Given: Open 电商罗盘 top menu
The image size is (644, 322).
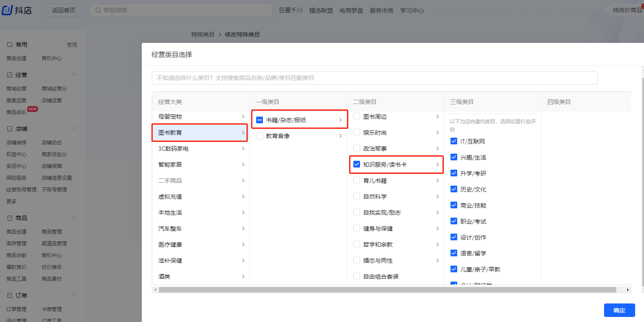Looking at the screenshot, I should 351,11.
